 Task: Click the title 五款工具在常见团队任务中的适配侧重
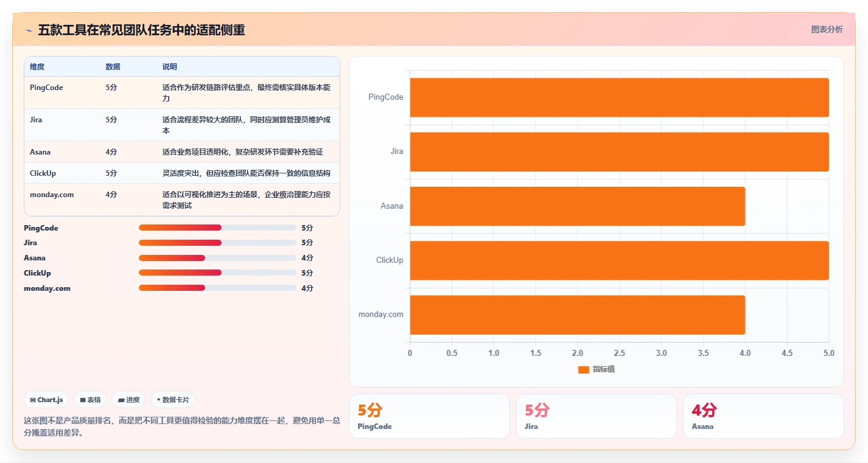[141, 30]
